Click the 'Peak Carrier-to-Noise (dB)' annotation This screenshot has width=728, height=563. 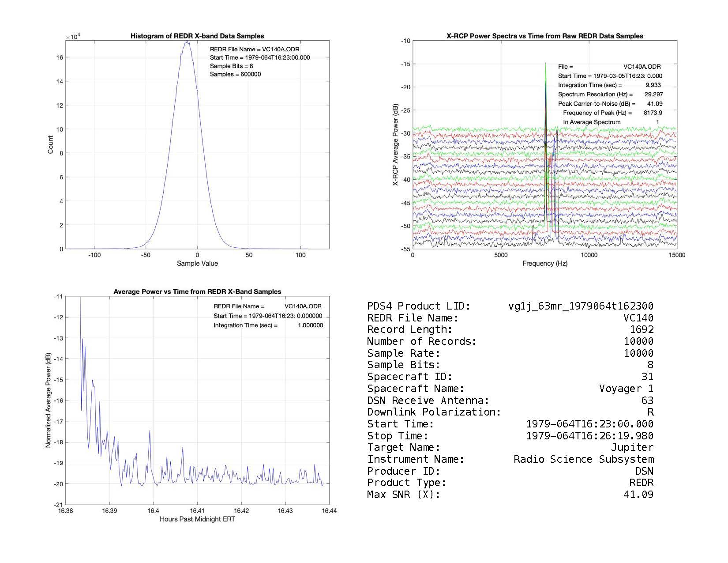coord(597,104)
